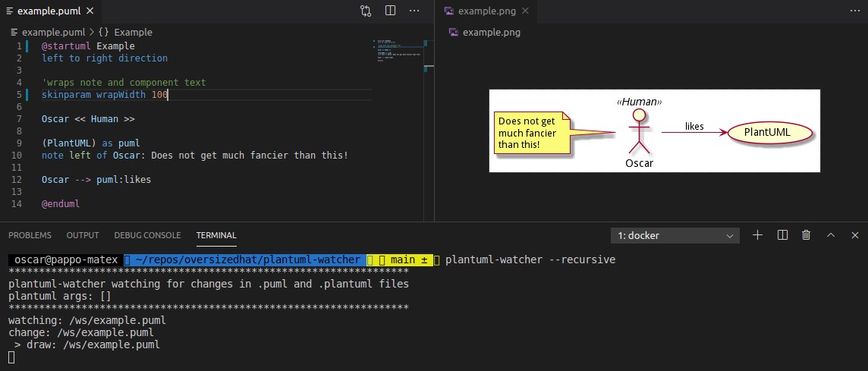
Task: Open the example.puml breadcrumb in left editor
Action: click(x=55, y=32)
